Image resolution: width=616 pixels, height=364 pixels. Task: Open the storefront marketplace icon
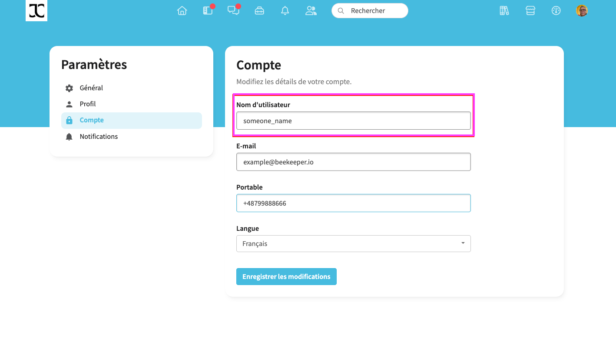[x=530, y=11]
